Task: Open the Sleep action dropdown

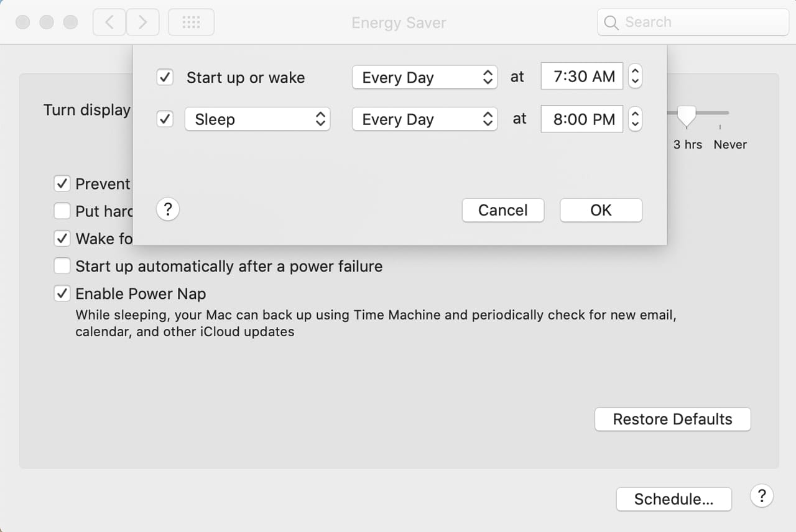Action: tap(257, 119)
